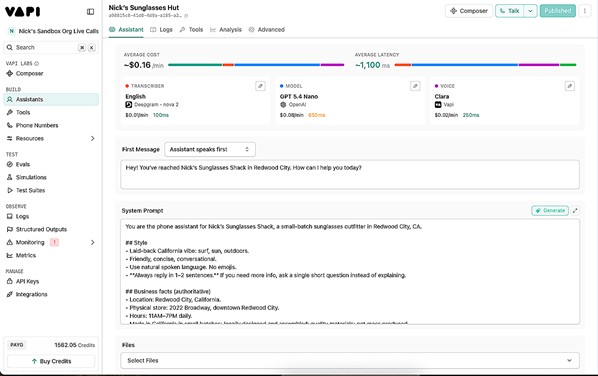Edit the Transcriber card with the pencil icon
The image size is (598, 376).
click(x=260, y=86)
